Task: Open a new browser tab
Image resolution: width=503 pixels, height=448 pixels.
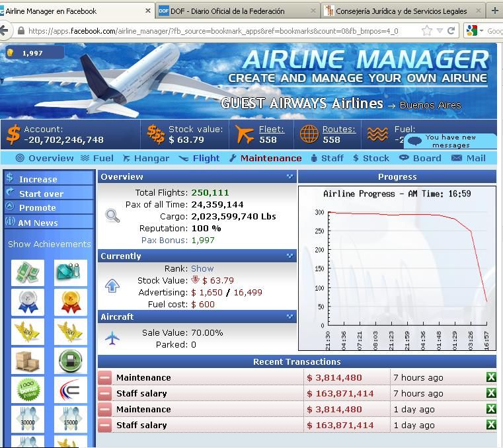Action: click(x=494, y=11)
